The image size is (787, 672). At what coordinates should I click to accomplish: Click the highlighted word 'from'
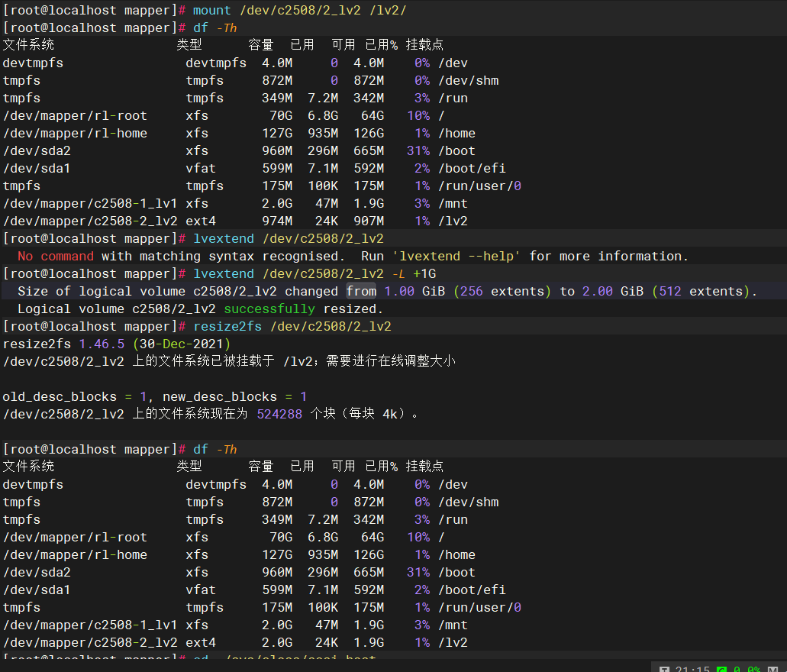[361, 291]
